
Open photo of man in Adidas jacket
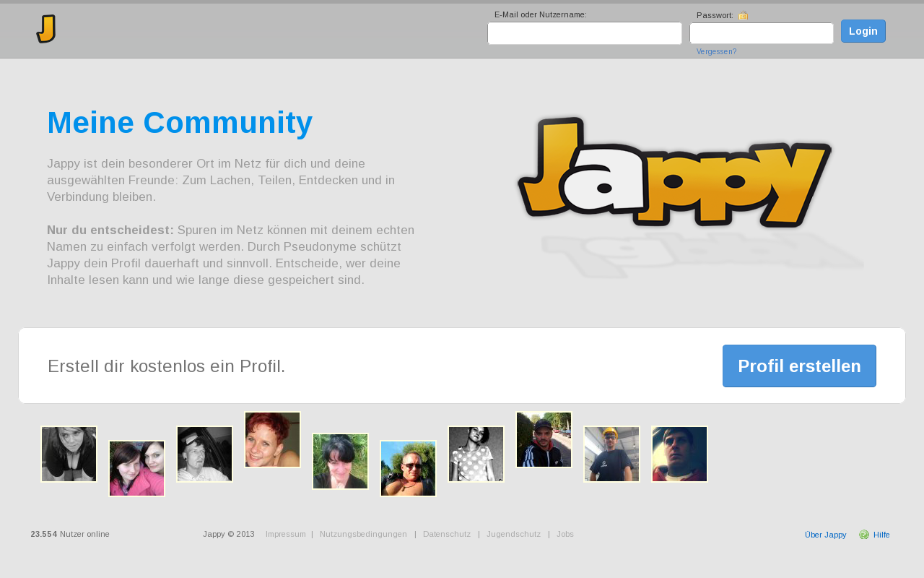[x=544, y=439]
